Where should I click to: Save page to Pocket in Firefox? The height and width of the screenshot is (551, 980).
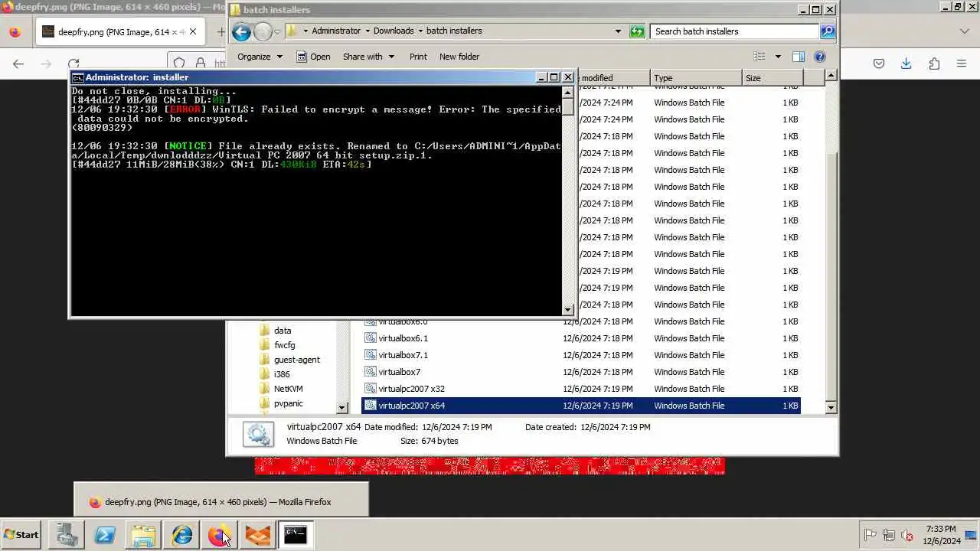coord(879,64)
